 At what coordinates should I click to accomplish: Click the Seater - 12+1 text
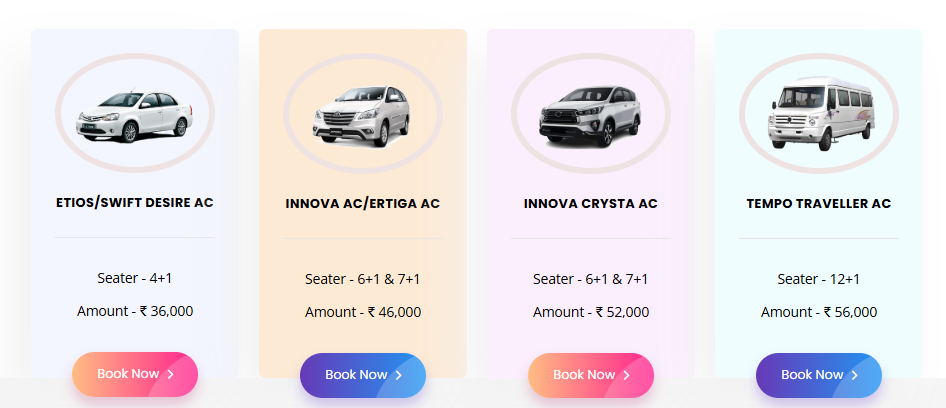tap(819, 279)
